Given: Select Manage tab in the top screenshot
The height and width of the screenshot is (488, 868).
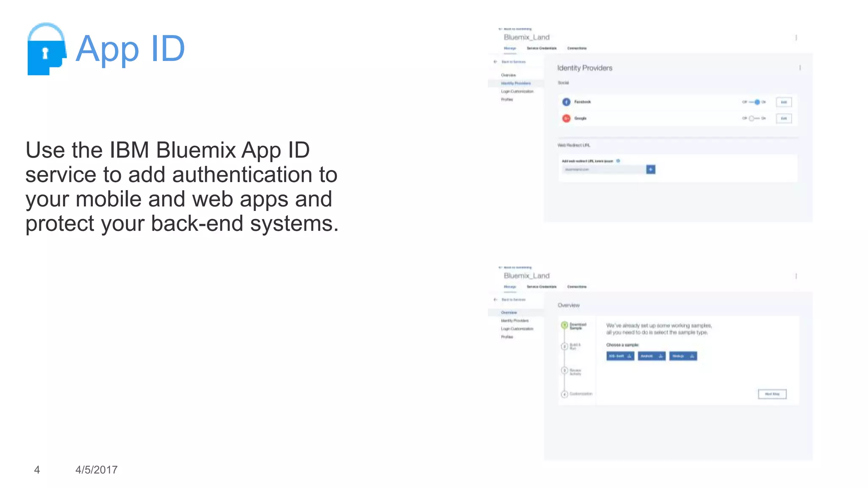Looking at the screenshot, I should [510, 48].
